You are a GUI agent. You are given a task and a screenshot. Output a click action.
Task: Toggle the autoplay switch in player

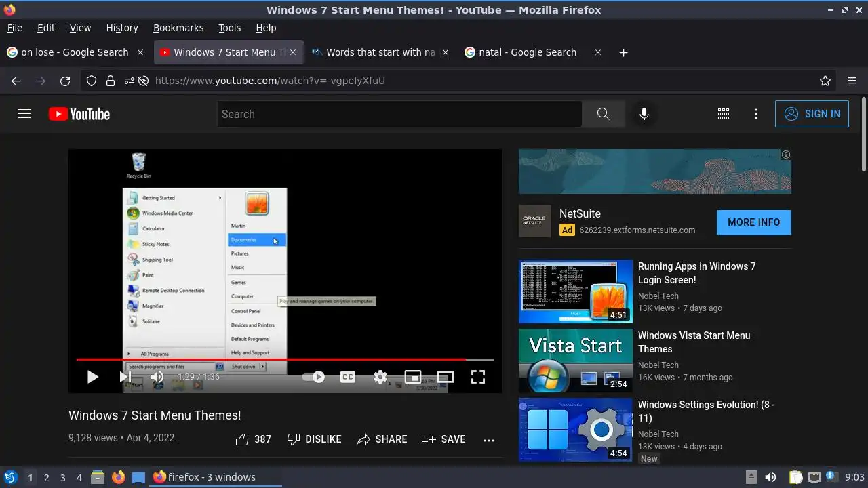(x=314, y=377)
